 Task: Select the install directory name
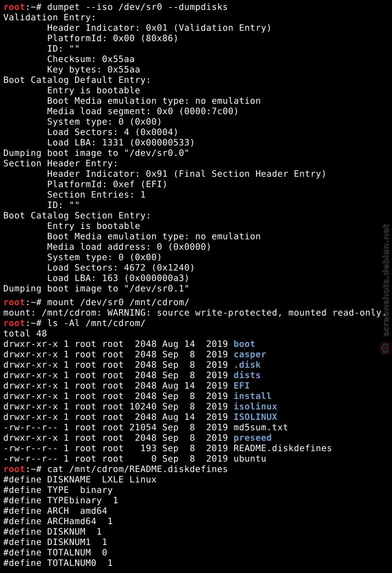click(x=253, y=396)
